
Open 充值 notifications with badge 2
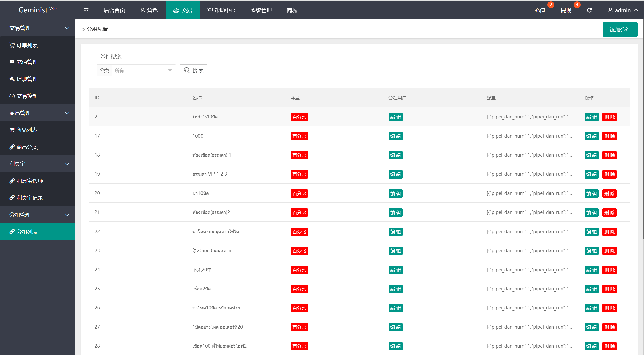540,10
